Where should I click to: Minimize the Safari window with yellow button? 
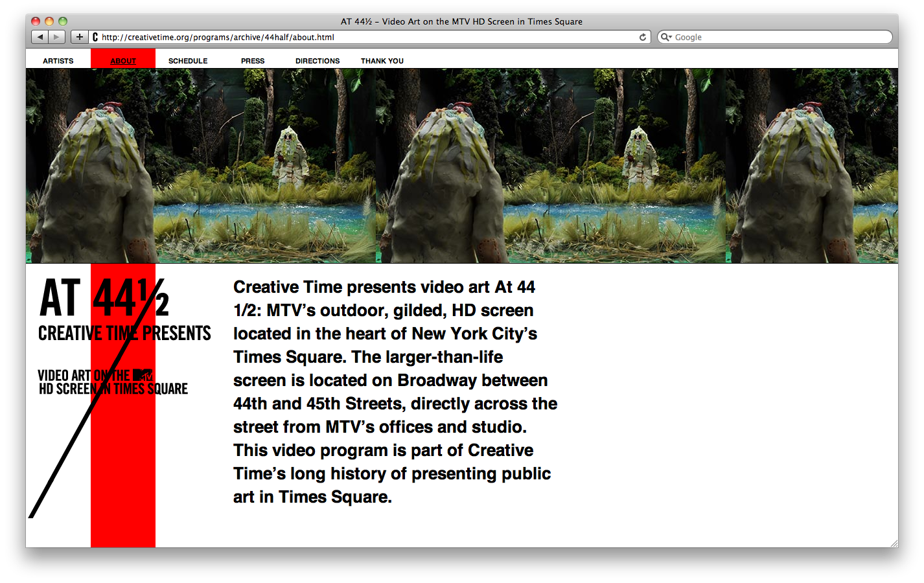tap(49, 21)
